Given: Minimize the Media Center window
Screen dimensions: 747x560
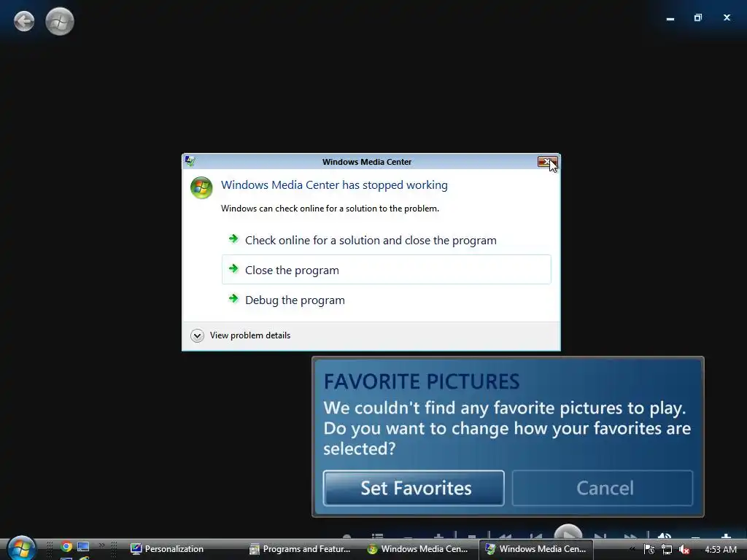Looking at the screenshot, I should pyautogui.click(x=670, y=18).
